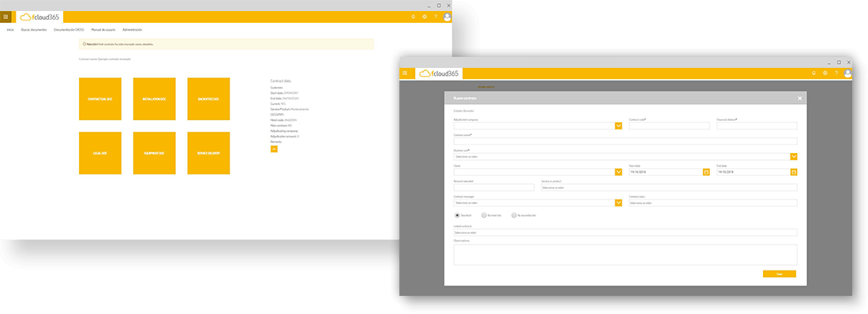The width and height of the screenshot is (868, 314).
Task: Expand the Business unit dropdown
Action: coord(794,157)
